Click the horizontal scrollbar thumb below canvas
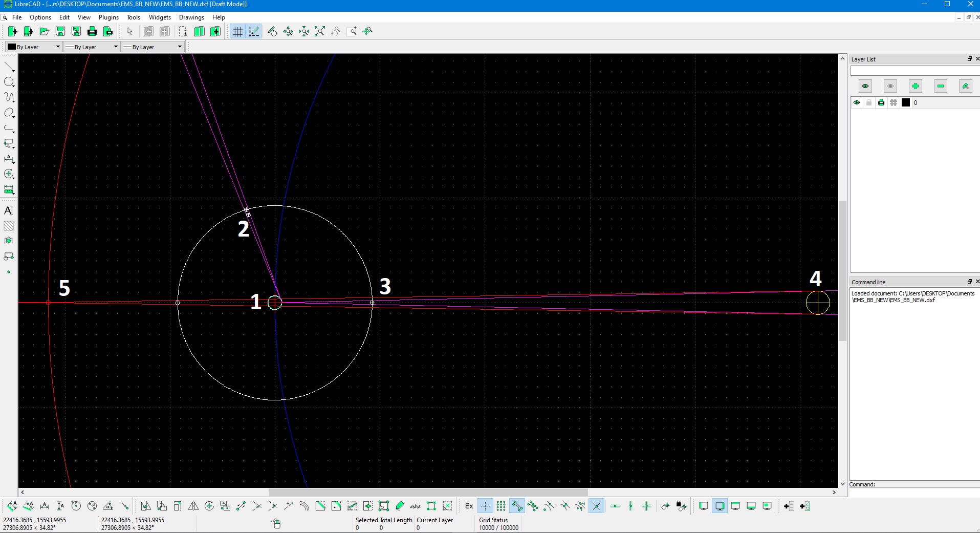The width and height of the screenshot is (980, 533). click(428, 493)
